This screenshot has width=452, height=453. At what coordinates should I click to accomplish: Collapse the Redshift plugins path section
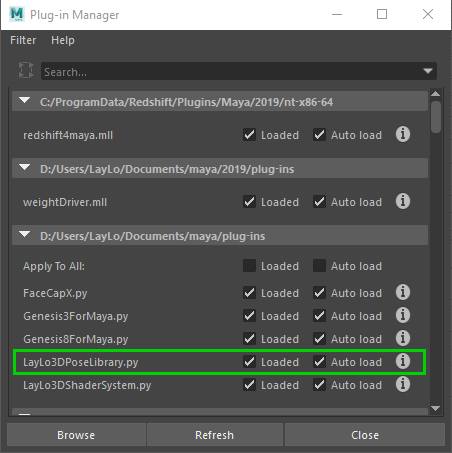[25, 100]
